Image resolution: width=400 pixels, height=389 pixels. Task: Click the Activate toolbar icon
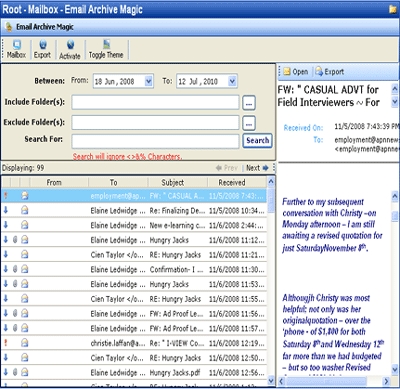pos(70,49)
